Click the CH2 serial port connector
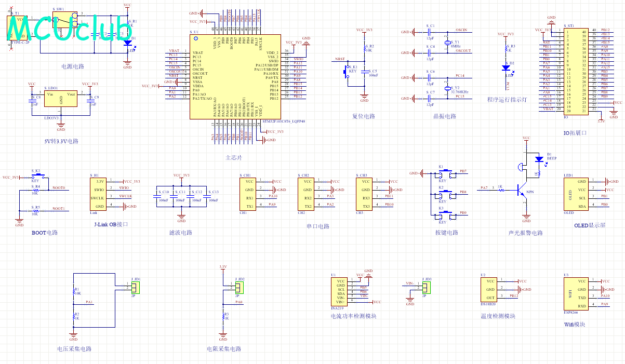 tap(308, 194)
